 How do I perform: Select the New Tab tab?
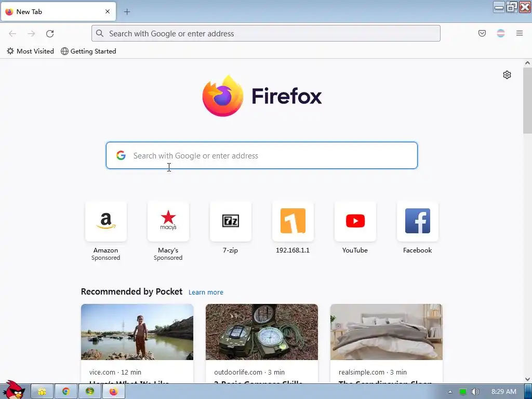58,11
